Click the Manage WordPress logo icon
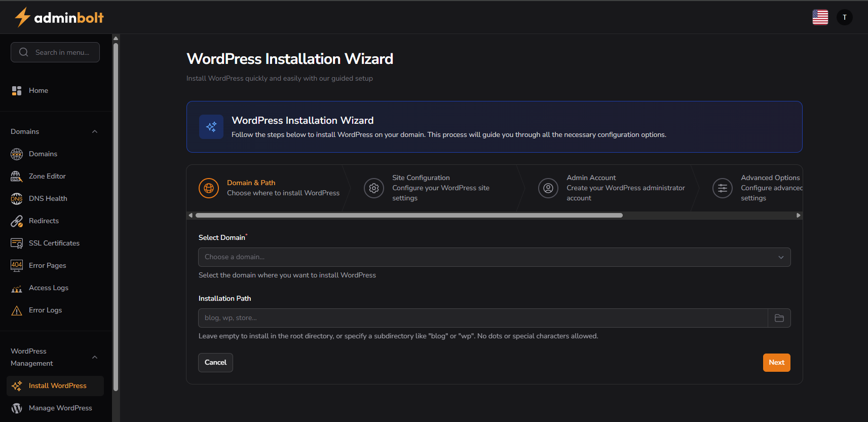The width and height of the screenshot is (868, 422). point(17,408)
